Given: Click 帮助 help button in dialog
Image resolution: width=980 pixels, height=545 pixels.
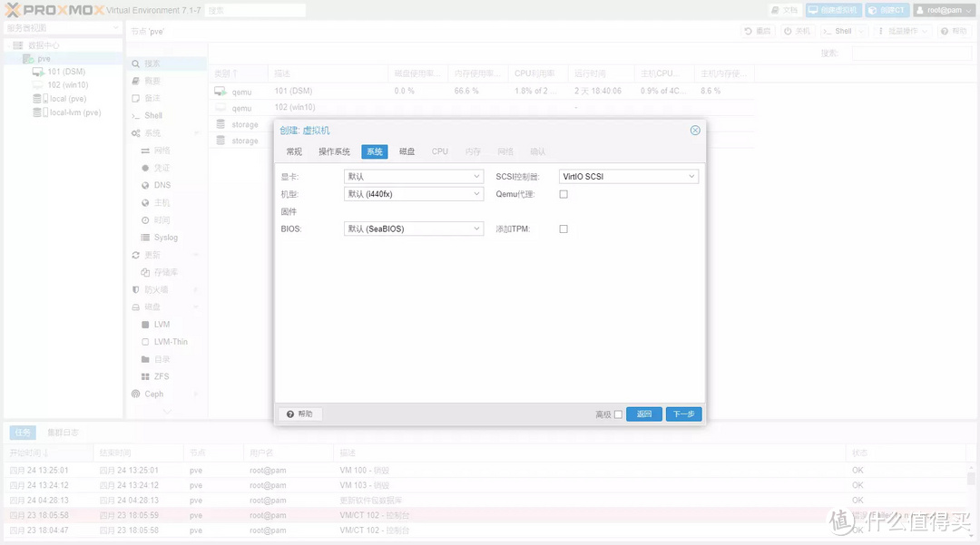Looking at the screenshot, I should tap(300, 414).
